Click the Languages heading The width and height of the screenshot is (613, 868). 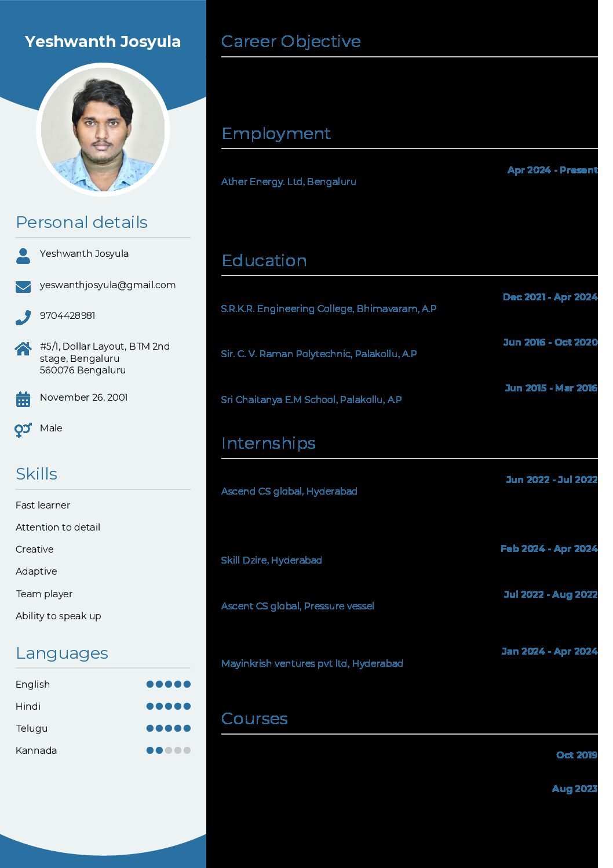click(62, 653)
